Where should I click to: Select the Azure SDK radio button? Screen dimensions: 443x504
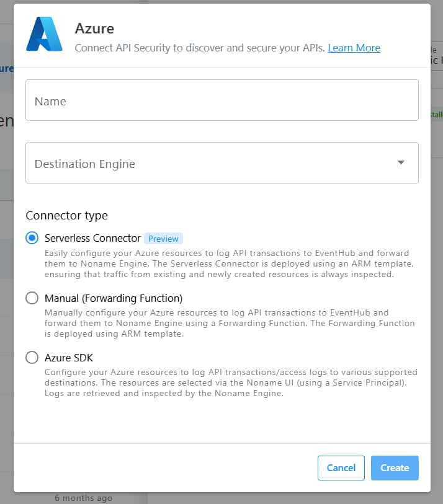(x=32, y=358)
